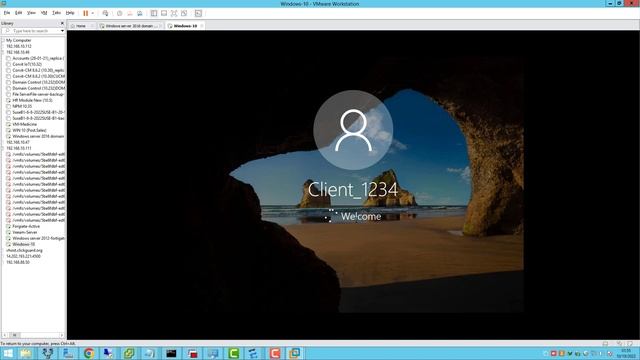Viewport: 640px width, 360px height.
Task: Click the VMware Workstation taskbar icon
Action: (x=295, y=353)
